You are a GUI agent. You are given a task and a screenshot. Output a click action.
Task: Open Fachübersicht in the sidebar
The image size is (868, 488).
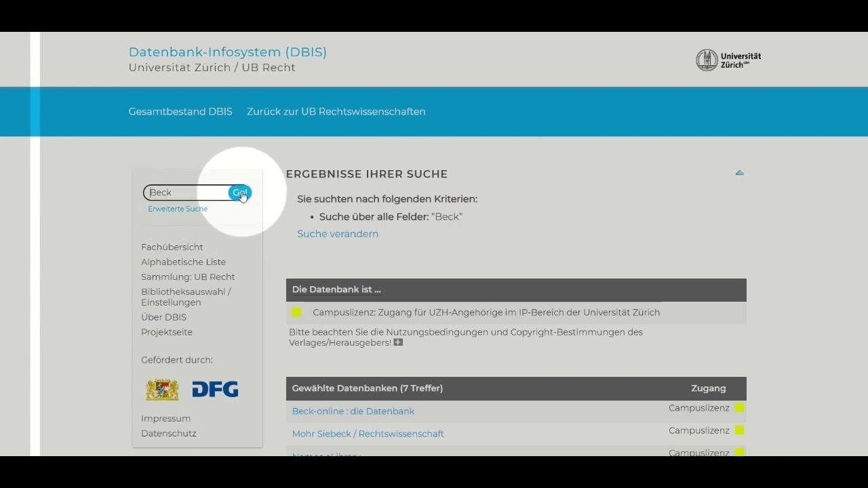(x=172, y=247)
